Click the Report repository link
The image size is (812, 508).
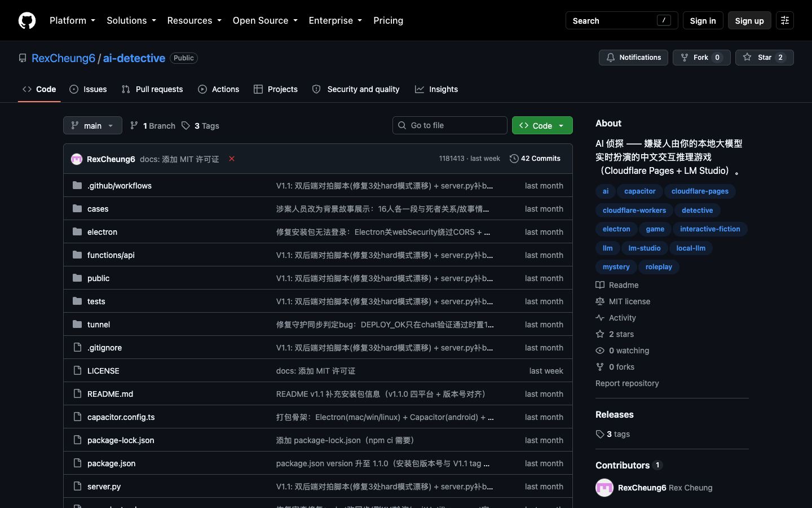click(627, 383)
